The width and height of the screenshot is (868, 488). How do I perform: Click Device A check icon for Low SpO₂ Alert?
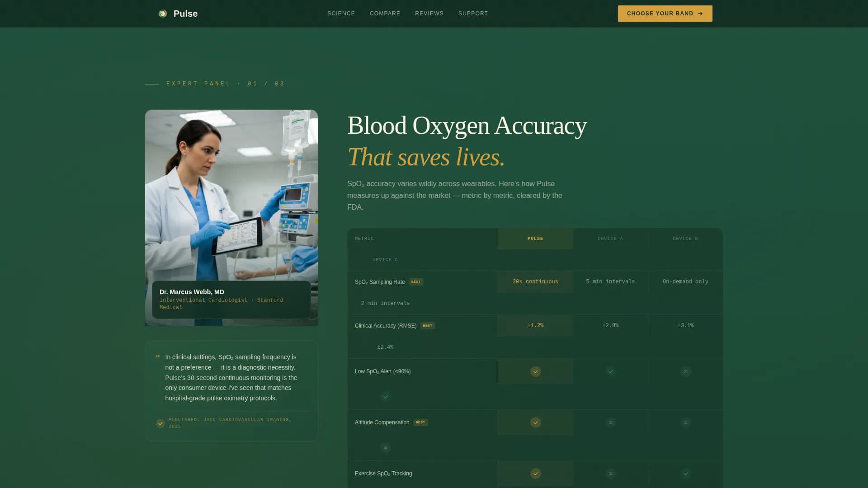(x=611, y=371)
